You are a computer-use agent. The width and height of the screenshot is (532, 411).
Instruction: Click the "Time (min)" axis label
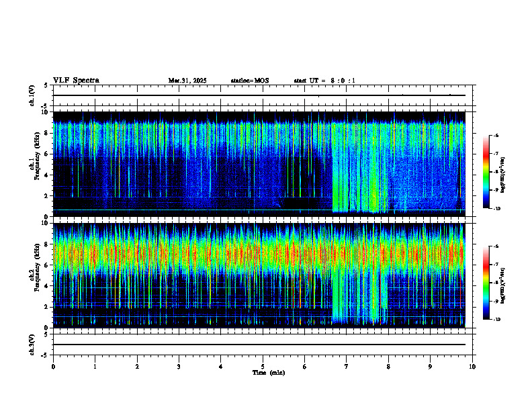tap(269, 373)
